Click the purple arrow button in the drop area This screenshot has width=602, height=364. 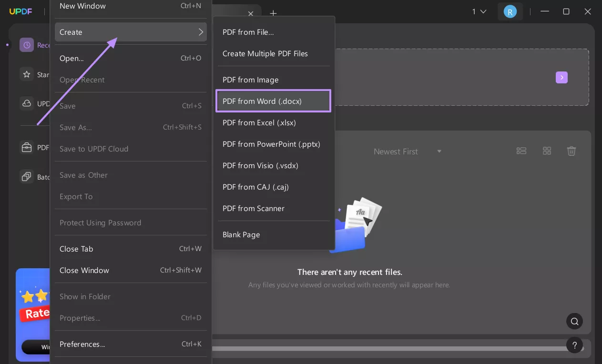click(561, 77)
